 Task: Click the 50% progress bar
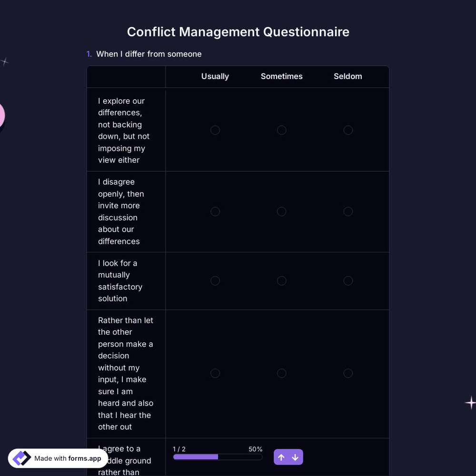218,456
